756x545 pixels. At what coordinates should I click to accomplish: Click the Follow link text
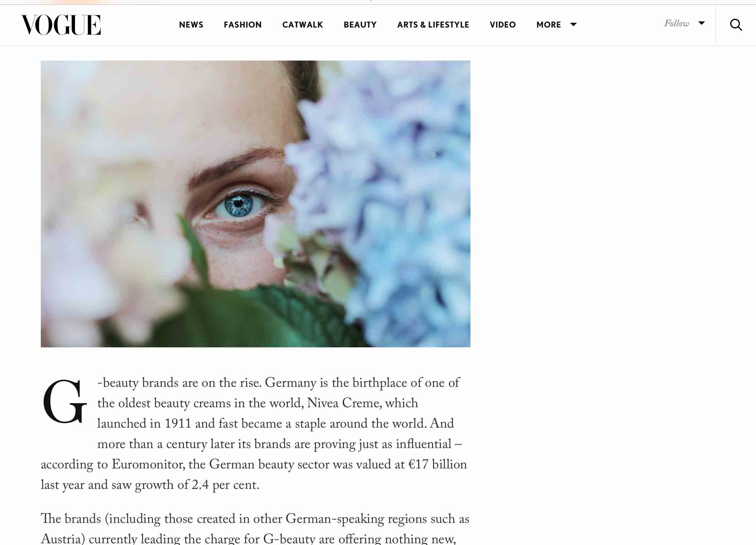tap(677, 23)
